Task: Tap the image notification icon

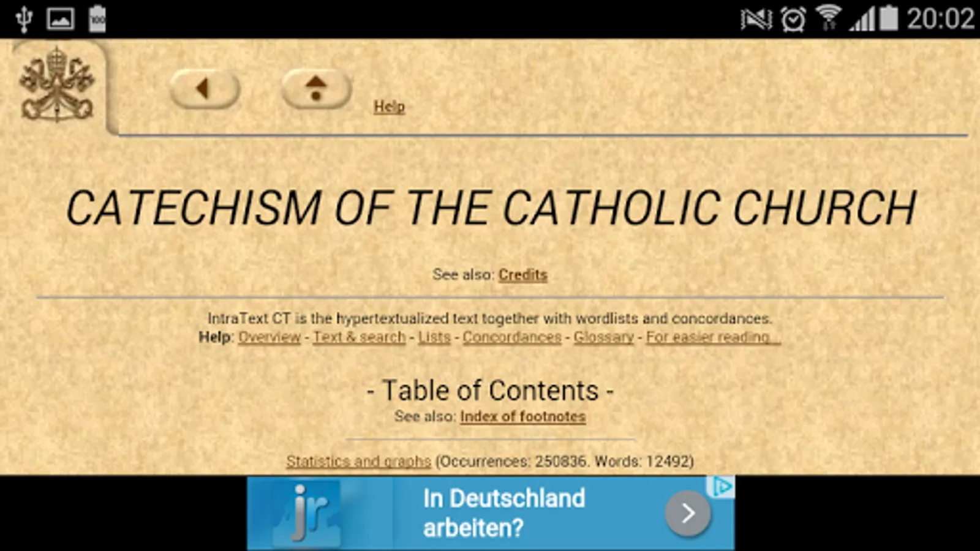Action: pos(61,19)
